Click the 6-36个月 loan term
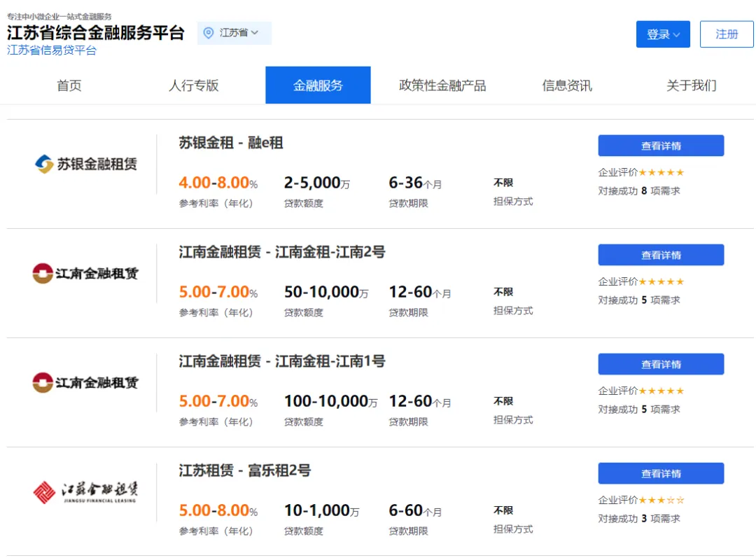The image size is (756, 558). (415, 183)
